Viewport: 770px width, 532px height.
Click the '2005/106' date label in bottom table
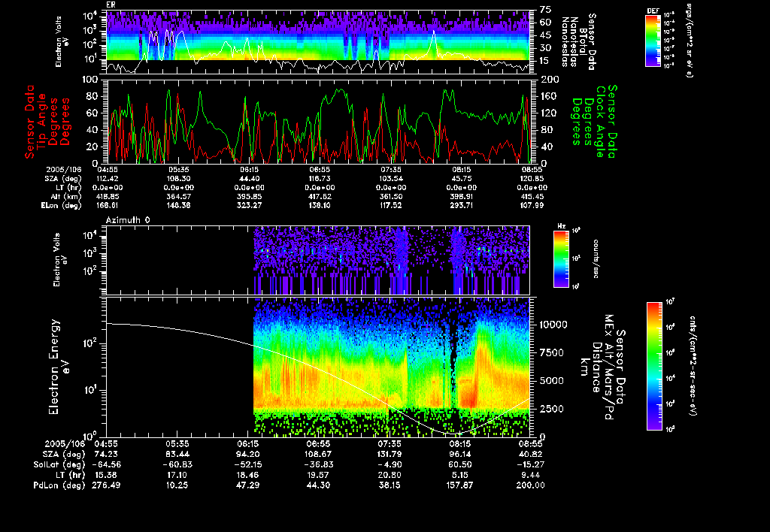[65, 443]
